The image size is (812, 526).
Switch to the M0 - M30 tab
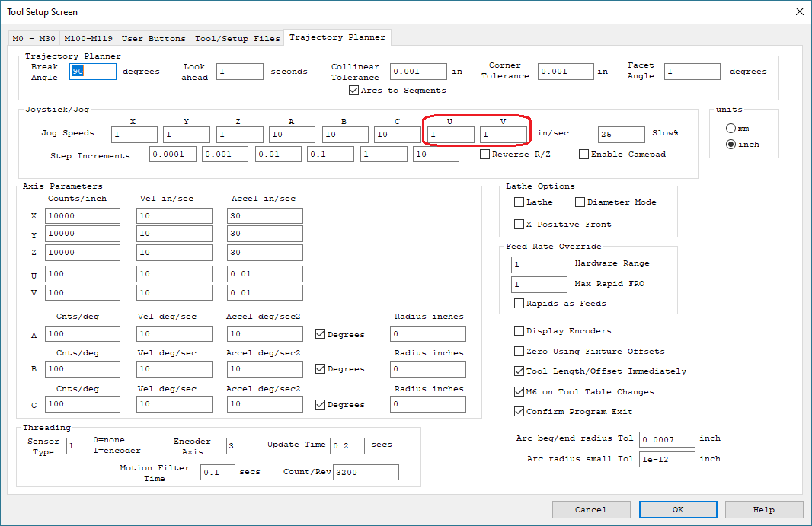[34, 38]
